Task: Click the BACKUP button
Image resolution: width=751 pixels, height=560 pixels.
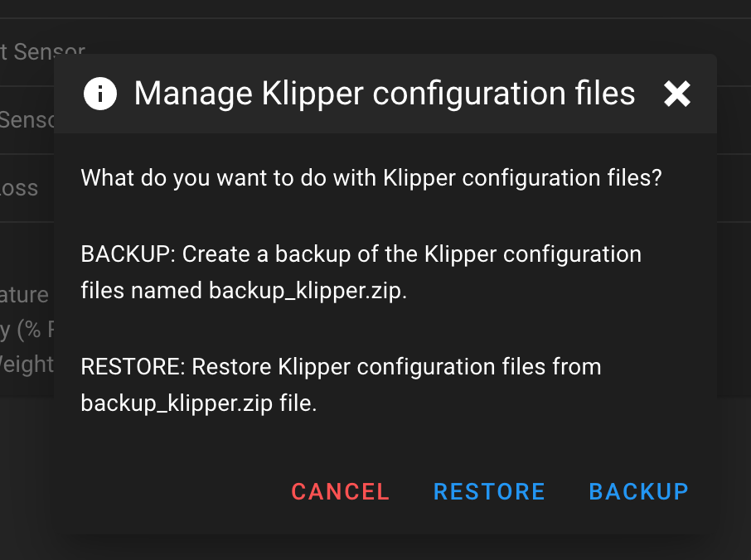Action: pos(638,491)
